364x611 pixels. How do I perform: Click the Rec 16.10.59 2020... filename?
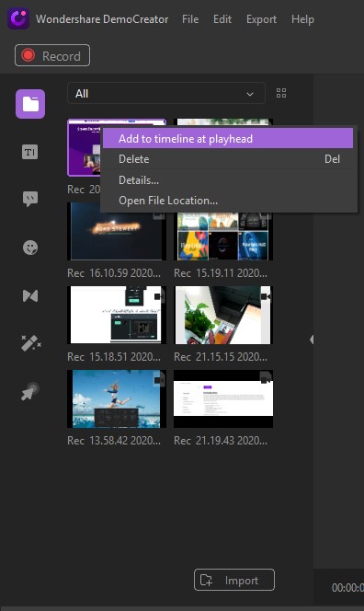click(114, 273)
